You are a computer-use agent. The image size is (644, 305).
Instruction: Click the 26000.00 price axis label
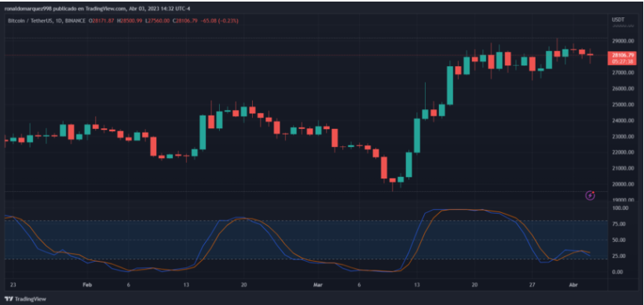point(622,89)
